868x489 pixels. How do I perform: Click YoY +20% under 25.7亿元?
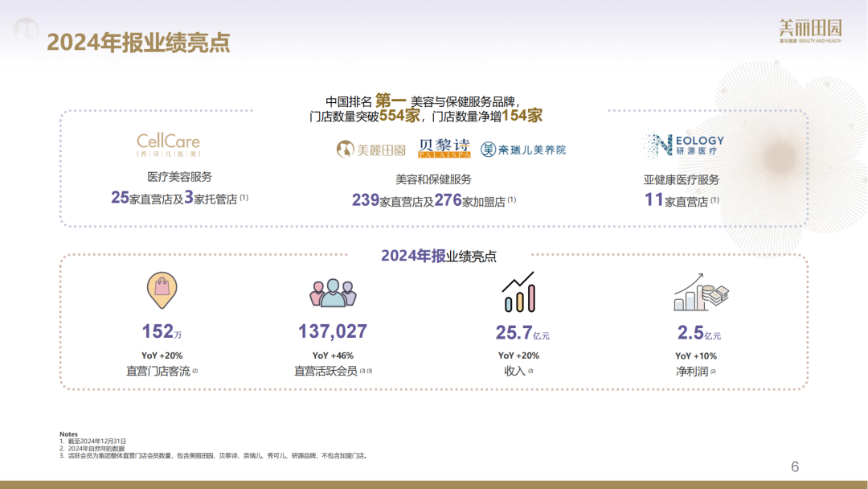[x=518, y=355]
